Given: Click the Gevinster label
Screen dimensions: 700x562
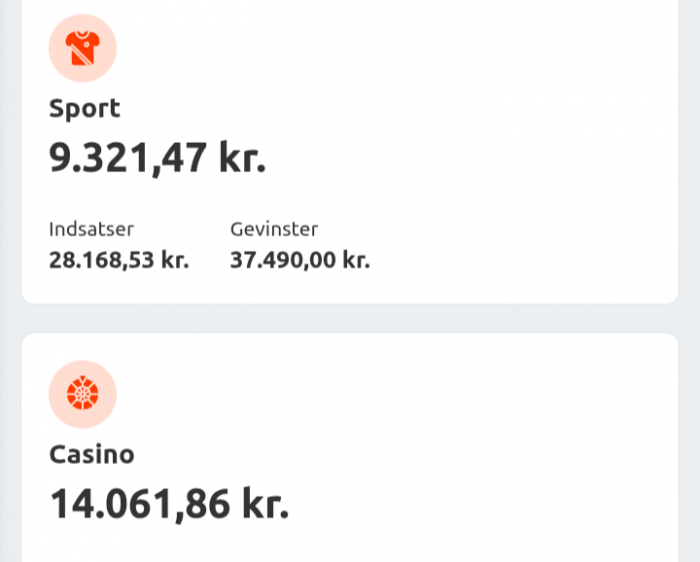Looking at the screenshot, I should (x=274, y=229).
